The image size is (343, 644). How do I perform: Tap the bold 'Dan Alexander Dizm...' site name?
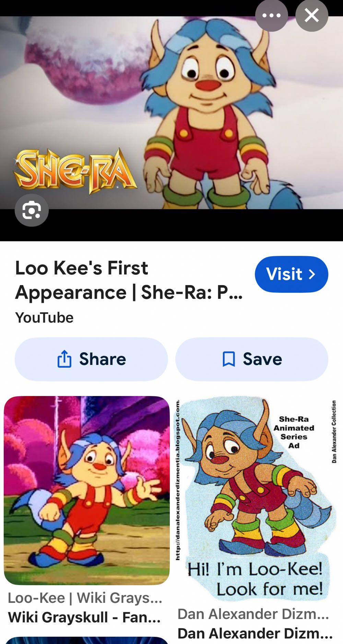[255, 633]
